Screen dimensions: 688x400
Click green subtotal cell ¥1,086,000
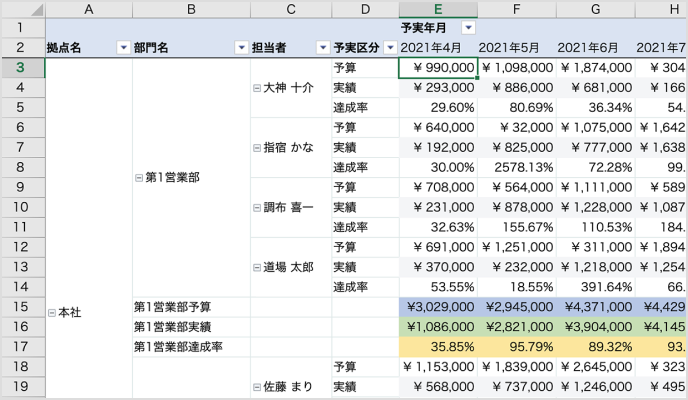coord(438,327)
